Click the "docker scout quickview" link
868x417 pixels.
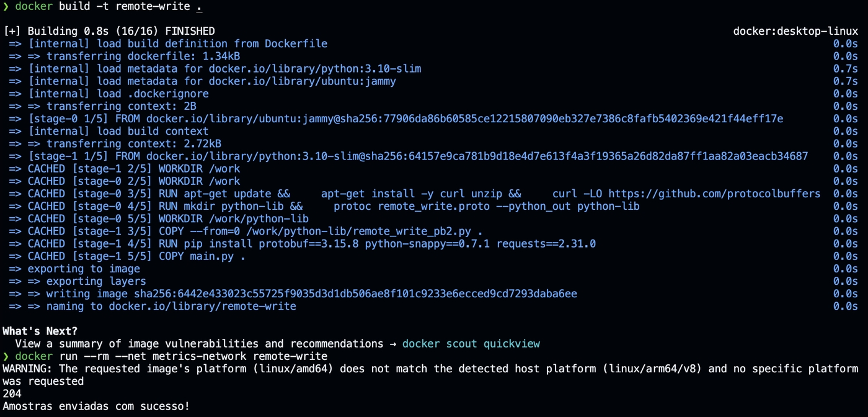tap(471, 344)
